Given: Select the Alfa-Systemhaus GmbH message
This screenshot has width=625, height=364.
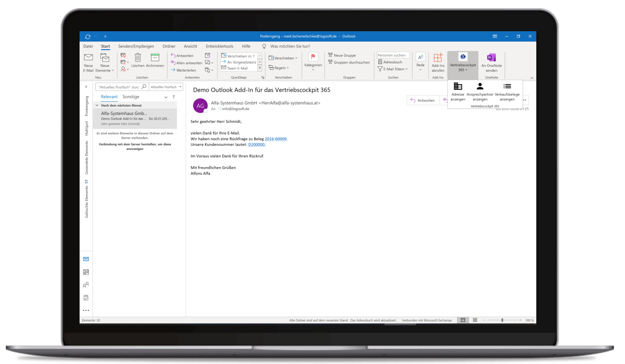Looking at the screenshot, I should pos(136,118).
